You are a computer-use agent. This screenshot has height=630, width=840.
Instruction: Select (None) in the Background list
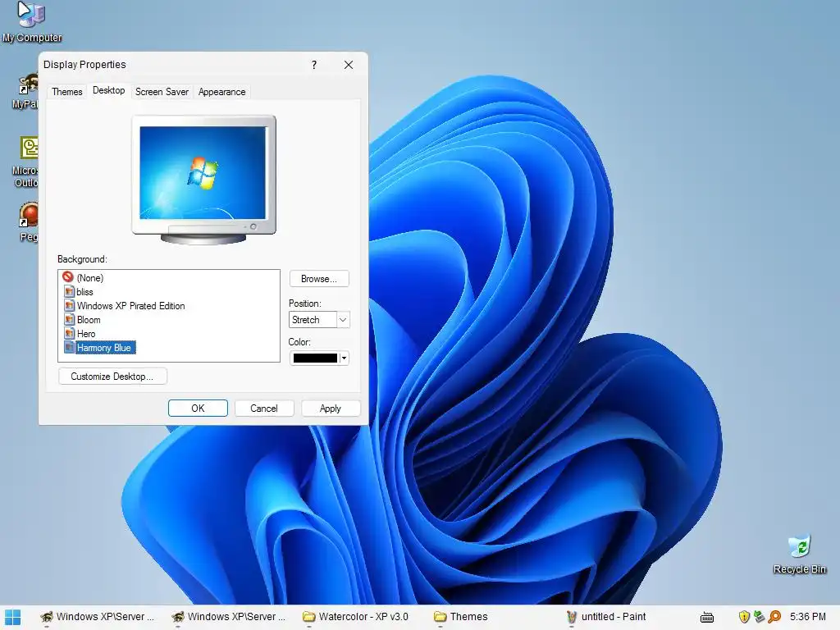click(90, 277)
